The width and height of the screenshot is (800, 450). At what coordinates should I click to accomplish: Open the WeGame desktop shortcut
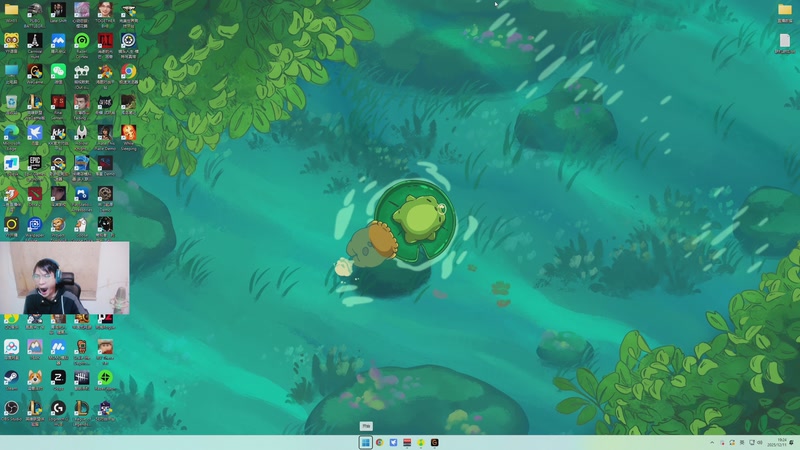pos(35,71)
